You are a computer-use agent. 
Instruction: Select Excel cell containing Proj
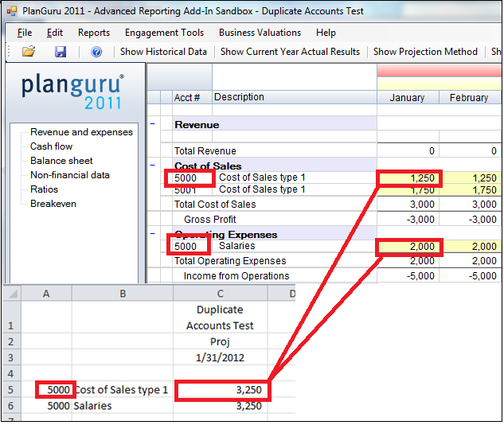pos(221,341)
